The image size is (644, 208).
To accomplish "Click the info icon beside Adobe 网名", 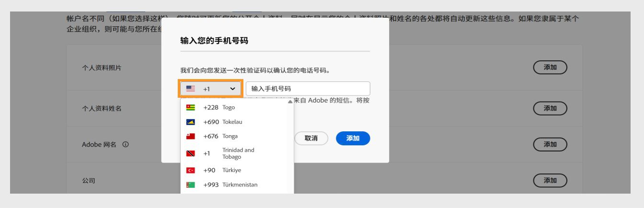I will [x=126, y=144].
